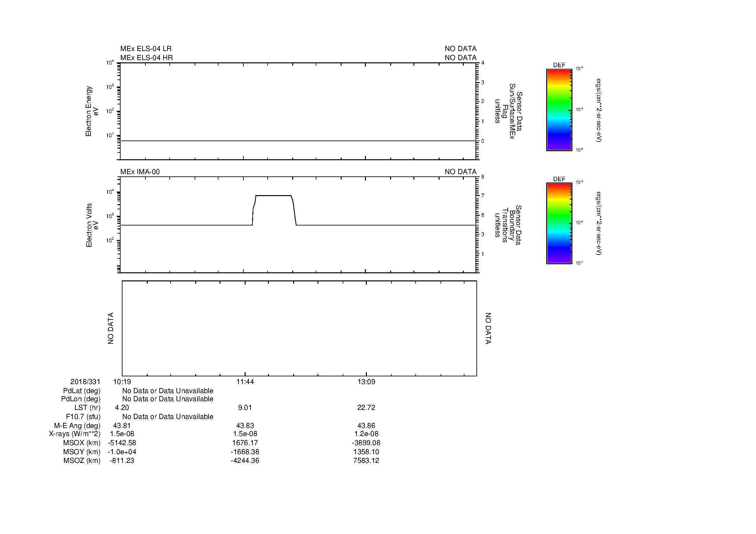Click MSOX value -3899.08

pos(366,443)
